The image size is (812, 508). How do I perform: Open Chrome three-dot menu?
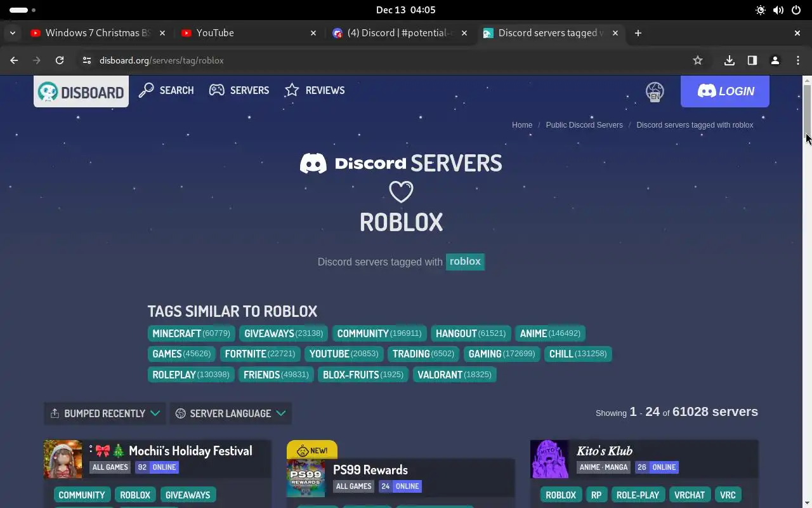point(798,60)
